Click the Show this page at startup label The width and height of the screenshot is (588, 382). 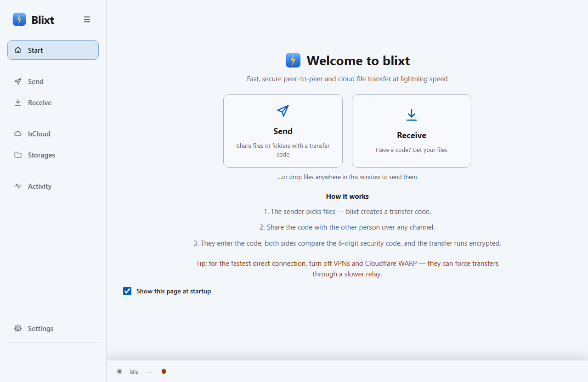(174, 291)
